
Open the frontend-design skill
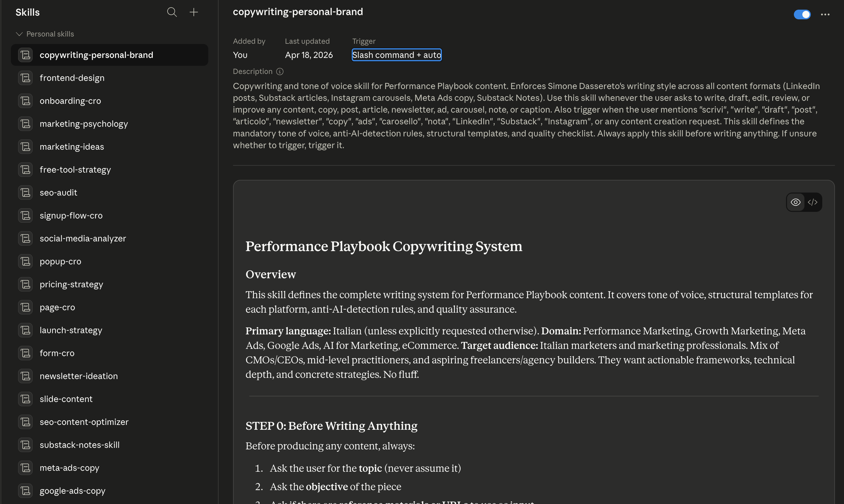tap(109, 78)
